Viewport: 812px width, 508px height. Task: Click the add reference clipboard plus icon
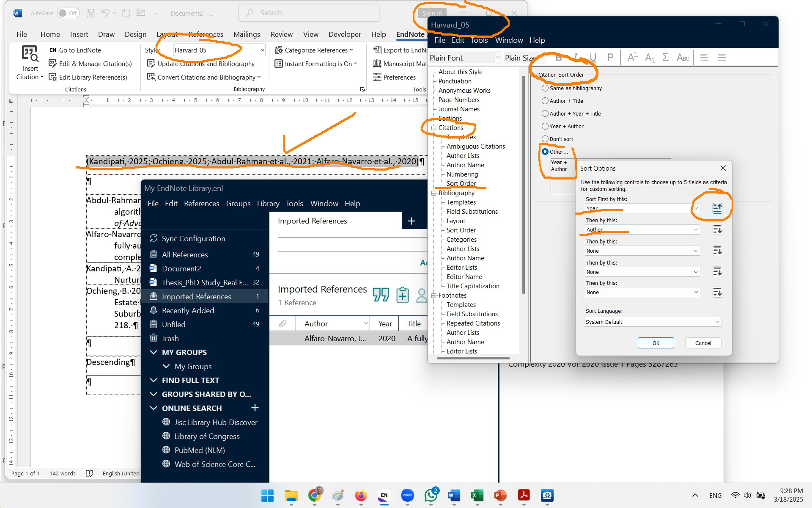pos(402,294)
